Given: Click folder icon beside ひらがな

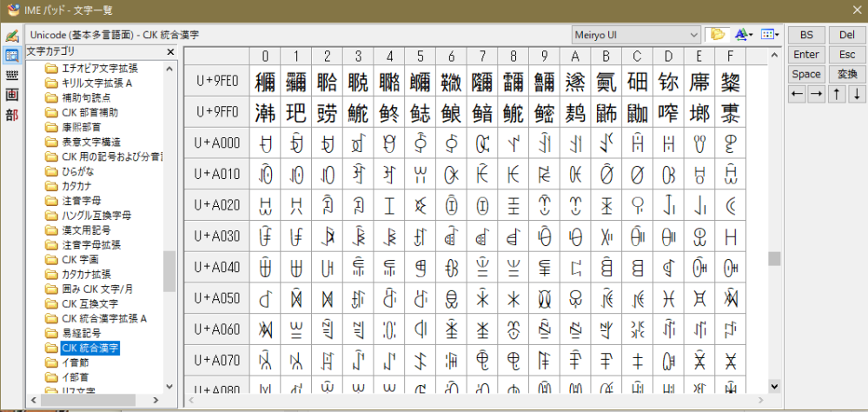Looking at the screenshot, I should tap(51, 171).
